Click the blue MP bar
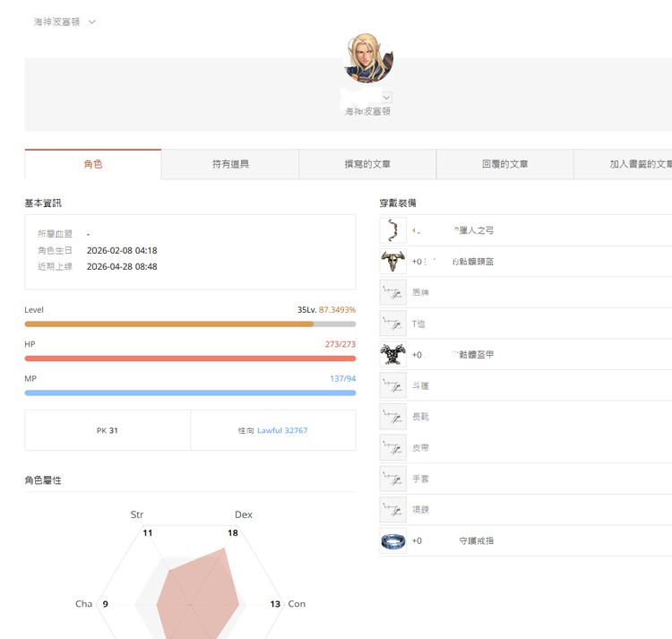 190,393
